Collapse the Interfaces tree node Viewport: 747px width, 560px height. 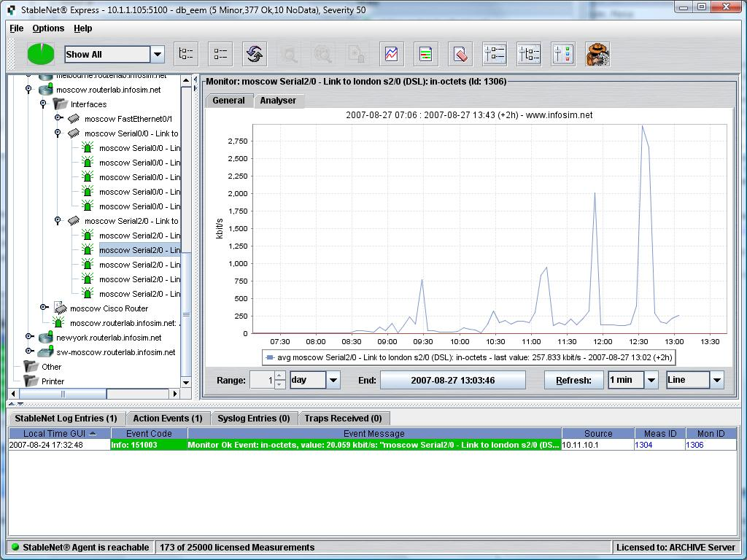click(43, 104)
